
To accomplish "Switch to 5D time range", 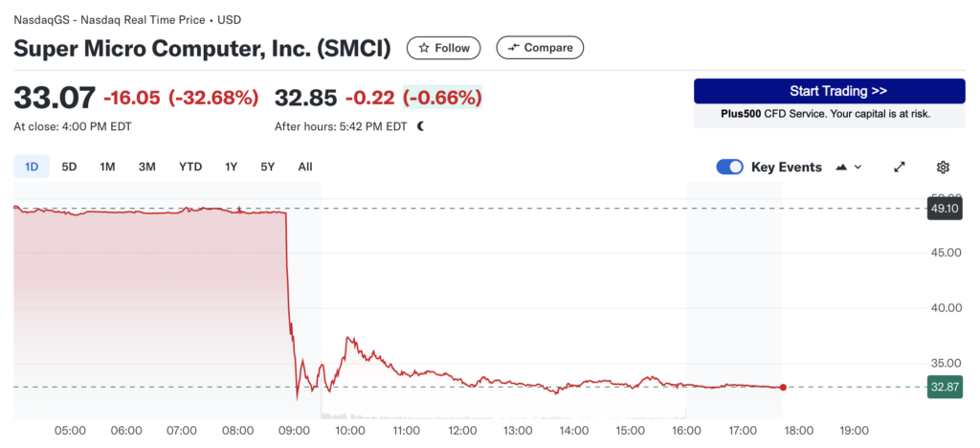I will click(x=69, y=167).
